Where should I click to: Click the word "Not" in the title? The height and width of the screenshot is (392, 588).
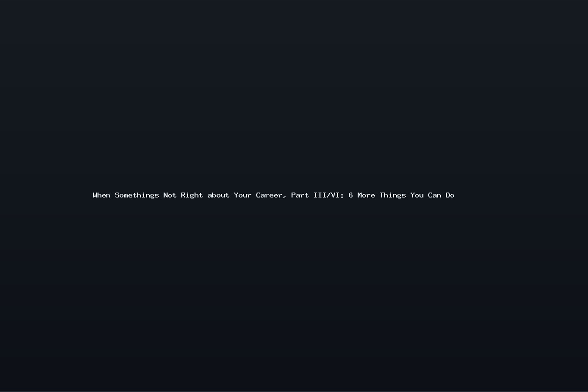[x=170, y=195]
